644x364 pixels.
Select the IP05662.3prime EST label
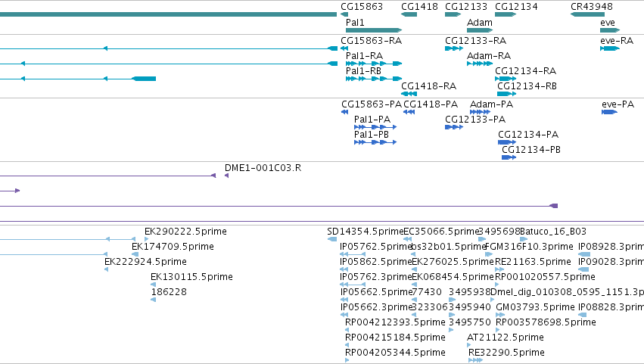coord(376,307)
